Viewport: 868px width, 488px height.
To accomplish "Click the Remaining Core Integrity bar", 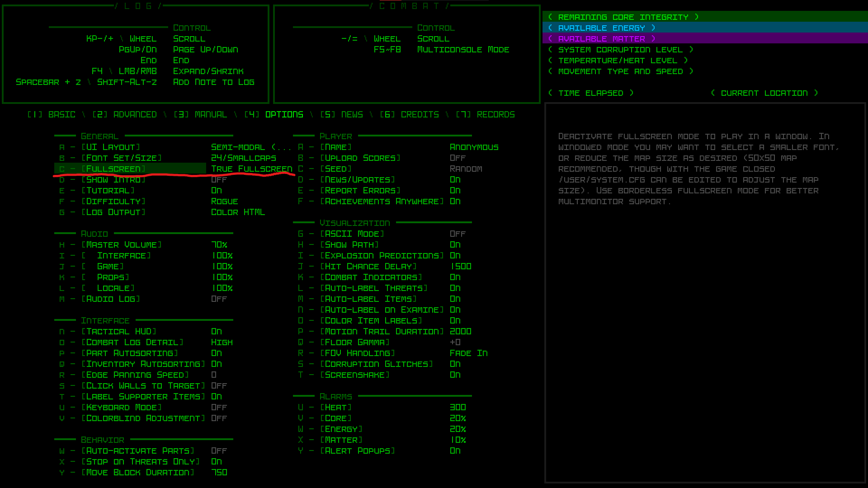I will pos(623,17).
